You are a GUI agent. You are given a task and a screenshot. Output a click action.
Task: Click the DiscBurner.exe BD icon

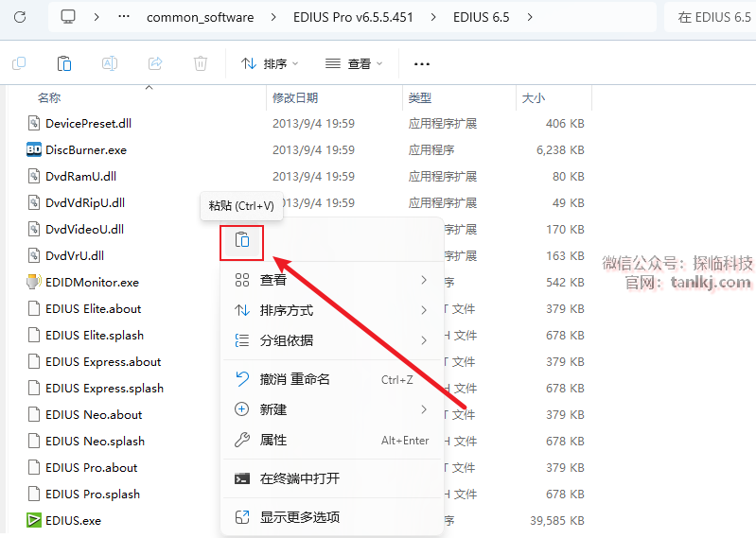coord(34,149)
